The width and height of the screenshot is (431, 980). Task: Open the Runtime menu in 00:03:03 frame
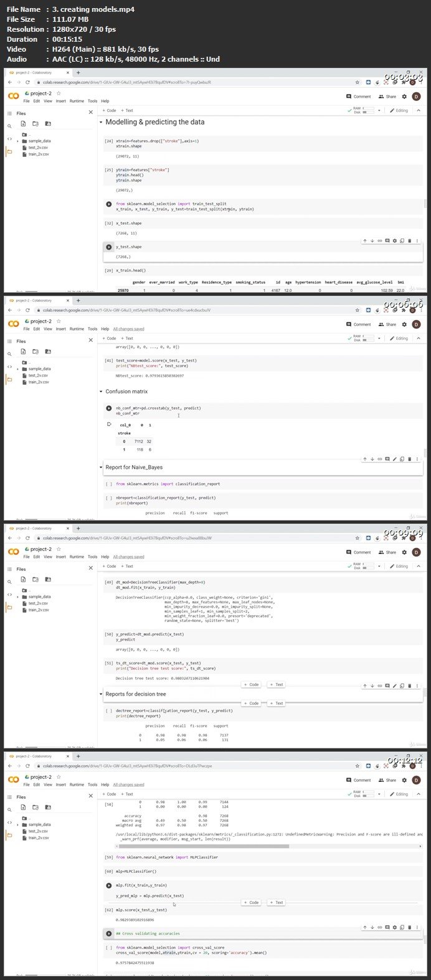point(77,101)
